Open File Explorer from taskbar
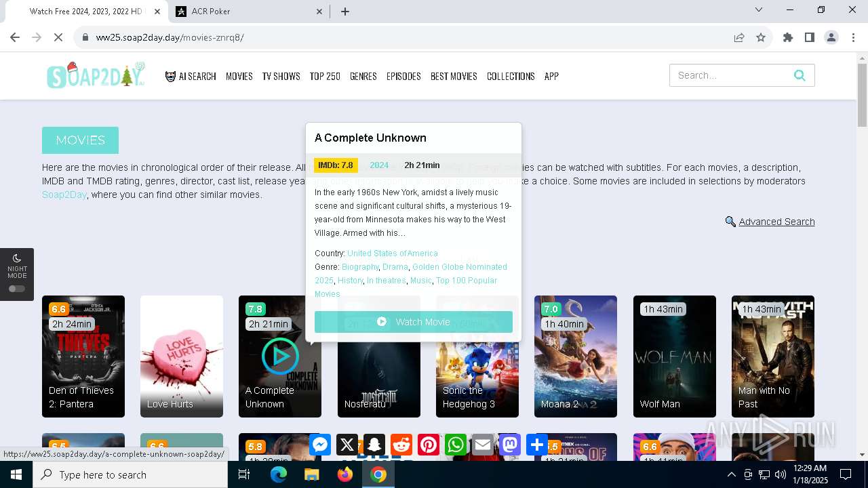868x488 pixels. click(311, 474)
